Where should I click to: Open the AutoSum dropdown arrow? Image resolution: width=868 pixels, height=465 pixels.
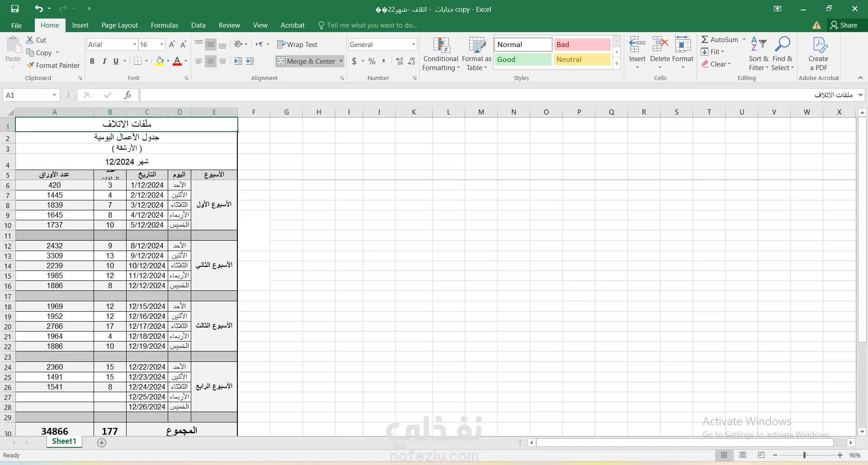(x=744, y=39)
